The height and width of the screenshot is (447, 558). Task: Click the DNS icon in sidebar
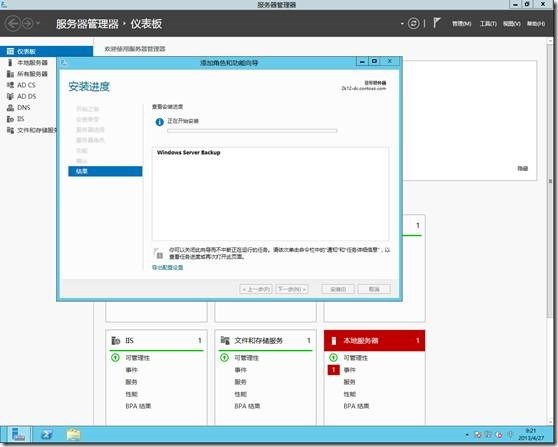click(x=10, y=107)
